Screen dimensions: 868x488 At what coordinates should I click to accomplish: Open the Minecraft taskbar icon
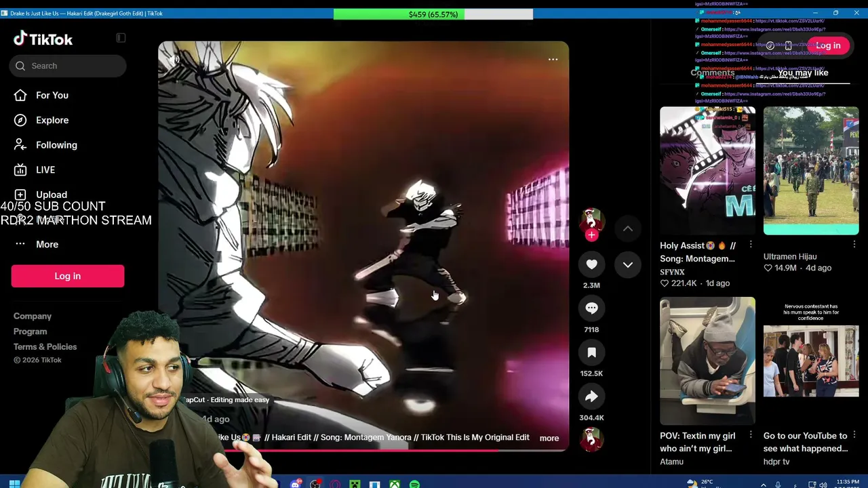click(x=355, y=484)
